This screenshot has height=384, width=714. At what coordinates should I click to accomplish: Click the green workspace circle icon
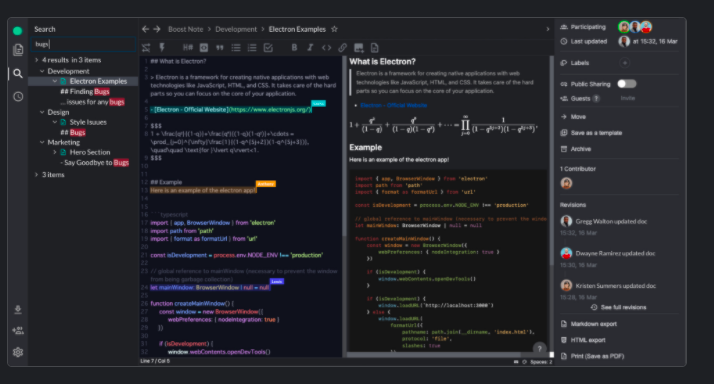18,31
